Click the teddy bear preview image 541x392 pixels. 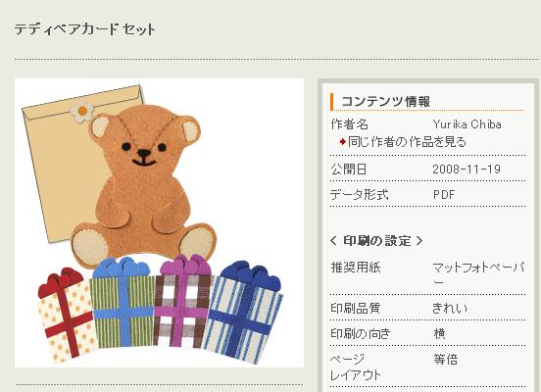coord(159,222)
